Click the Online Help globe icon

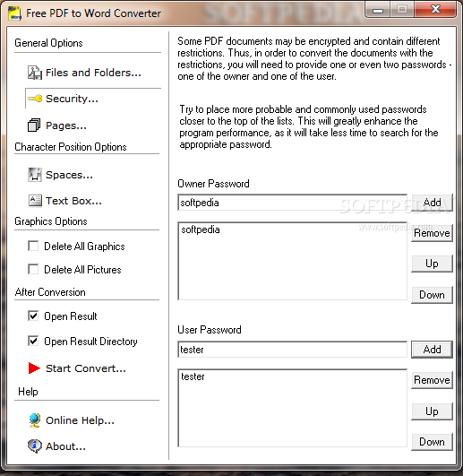point(35,420)
